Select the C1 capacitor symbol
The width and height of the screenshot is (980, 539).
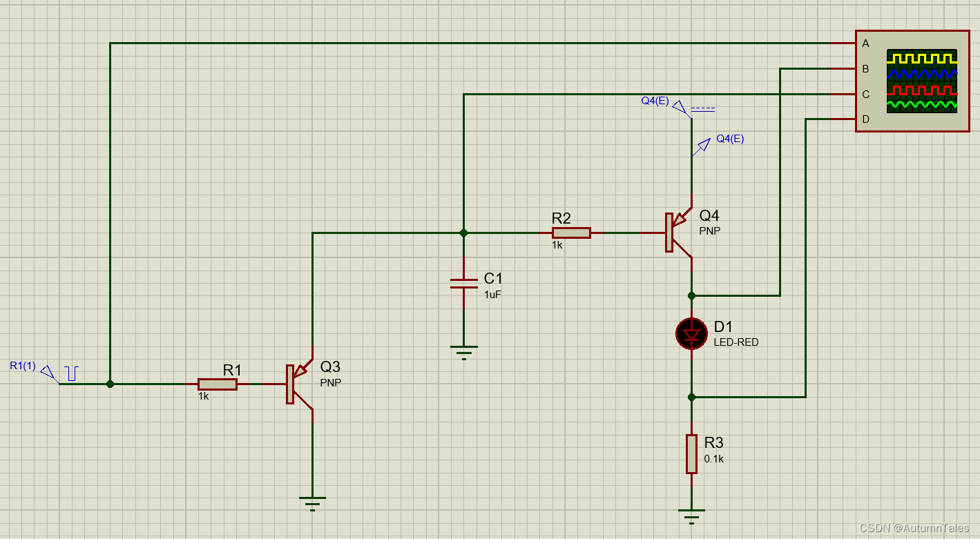tap(463, 283)
